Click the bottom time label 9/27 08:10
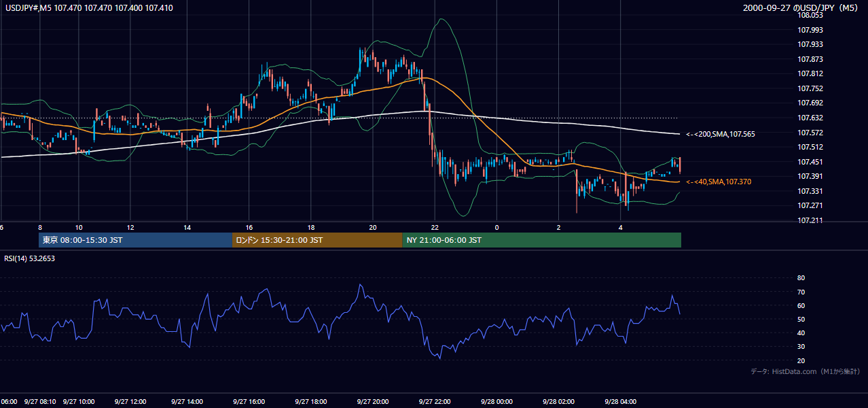 40,402
